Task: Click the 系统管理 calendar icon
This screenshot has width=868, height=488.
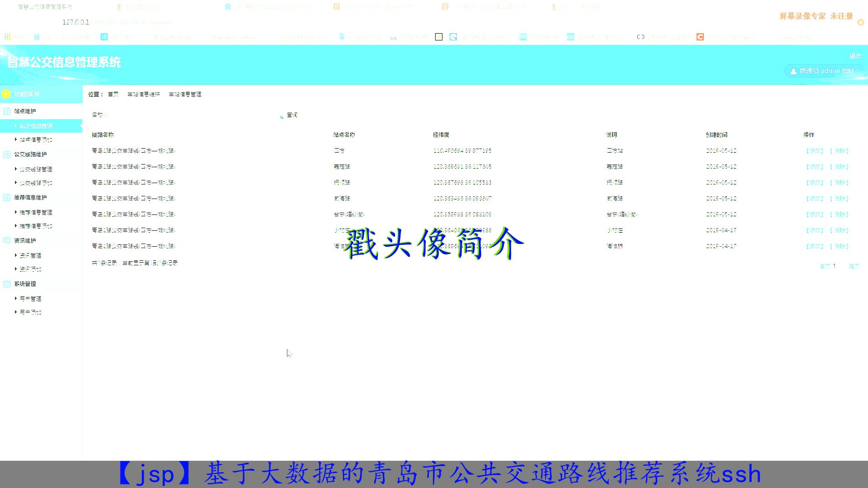Action: click(x=7, y=284)
